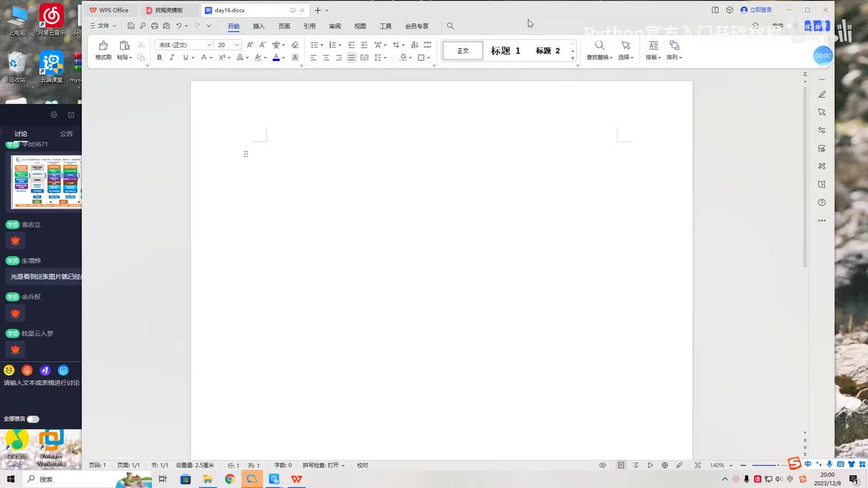Expand the bullet list dropdown arrow
Viewport: 868px width, 488px height.
(x=321, y=45)
